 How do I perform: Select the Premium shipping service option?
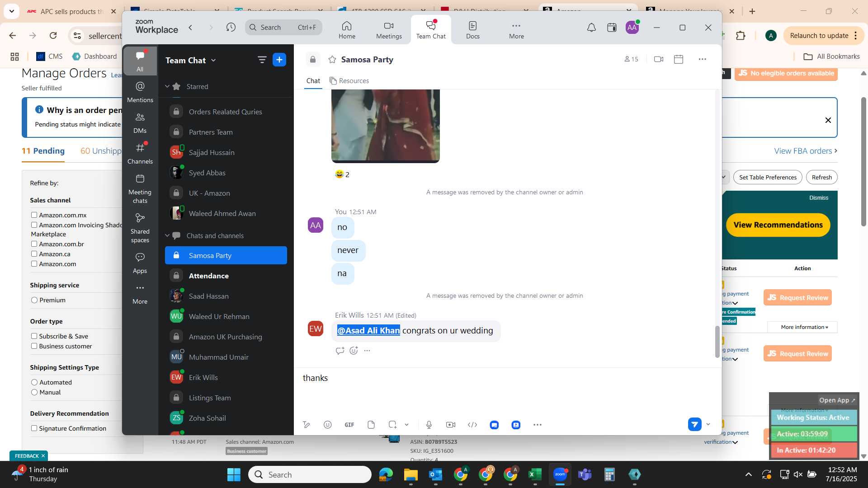pos(34,300)
